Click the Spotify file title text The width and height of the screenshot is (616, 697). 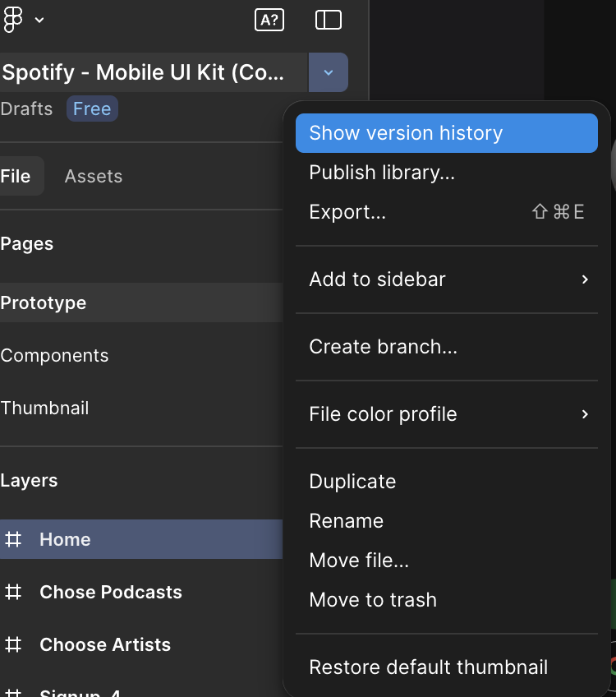click(x=143, y=72)
